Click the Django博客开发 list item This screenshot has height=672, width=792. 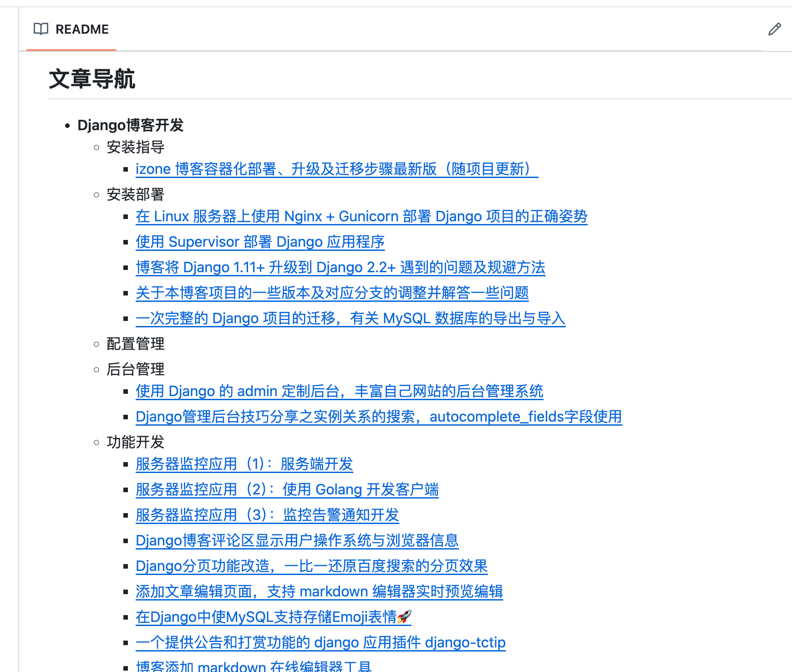pos(131,125)
